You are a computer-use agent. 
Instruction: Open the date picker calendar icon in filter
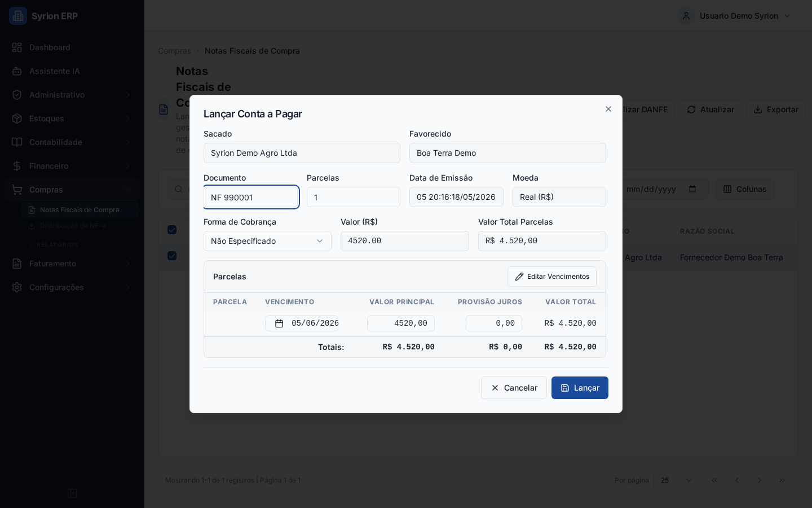(x=693, y=189)
